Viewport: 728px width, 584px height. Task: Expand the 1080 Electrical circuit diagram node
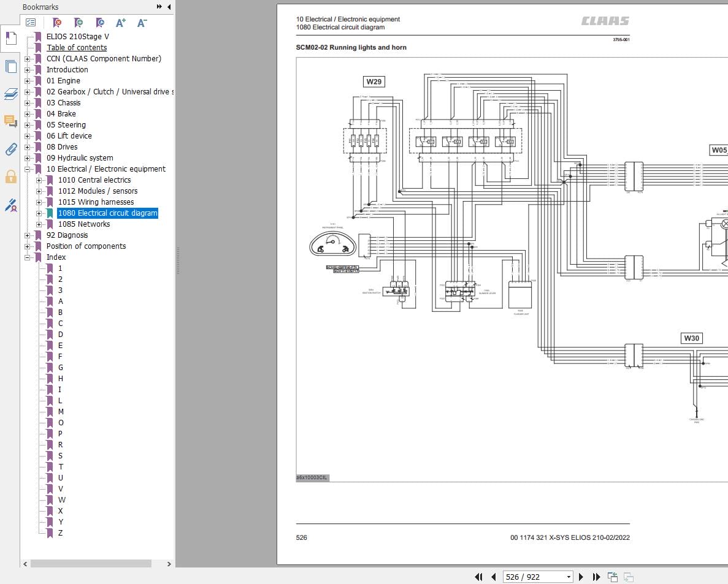click(x=39, y=213)
